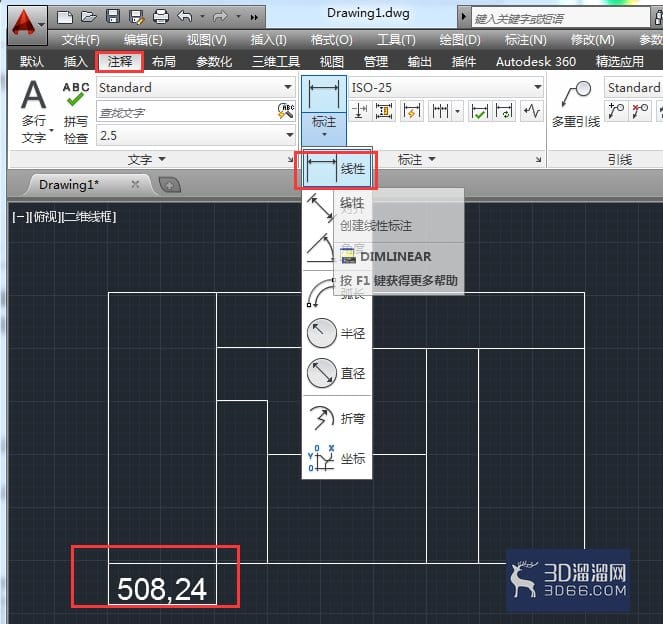This screenshot has width=663, height=624.
Task: Switch to the Autodesk 360 ribbon tab
Action: [x=536, y=62]
